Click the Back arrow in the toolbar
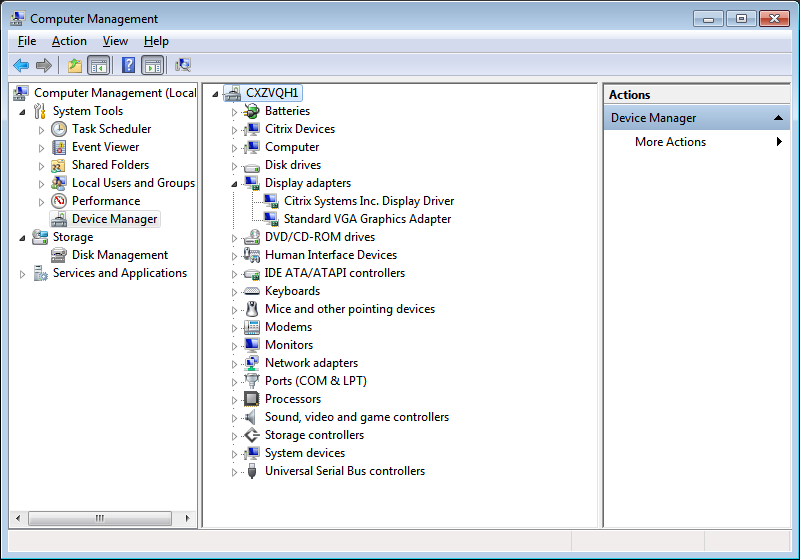This screenshot has width=800, height=560. point(21,65)
